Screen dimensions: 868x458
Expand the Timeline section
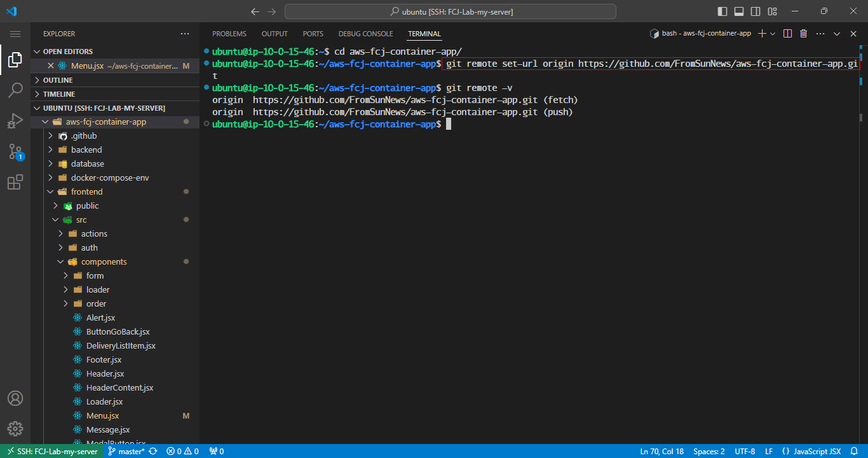pos(115,94)
